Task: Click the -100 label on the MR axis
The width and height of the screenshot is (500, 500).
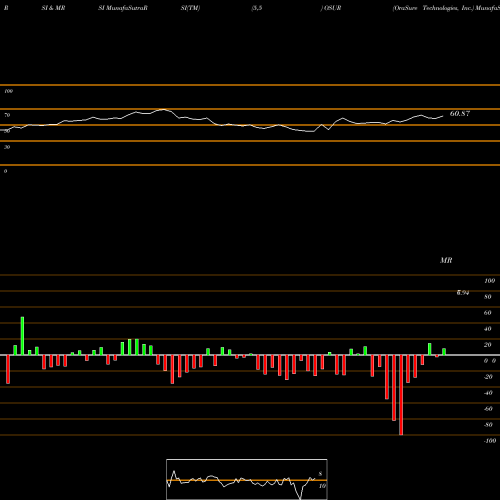Action: click(490, 441)
